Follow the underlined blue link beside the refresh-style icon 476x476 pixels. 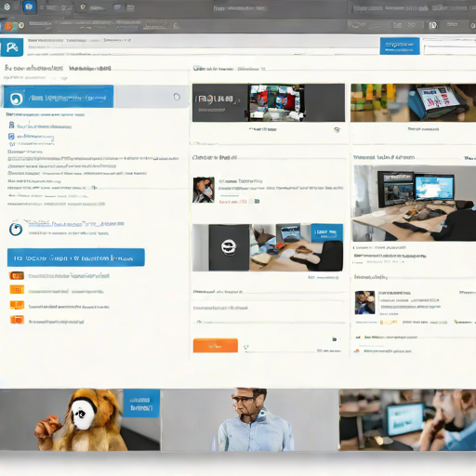click(x=76, y=223)
